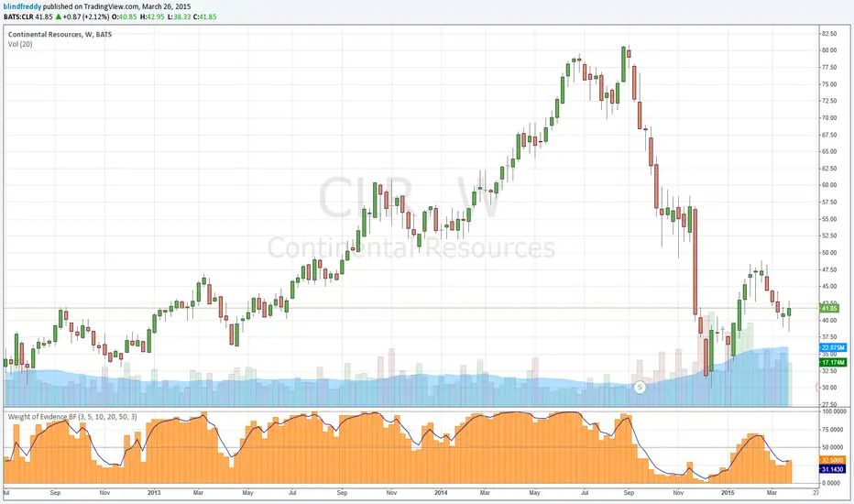
Task: Click the circled S event marker on the chart
Action: [x=640, y=388]
